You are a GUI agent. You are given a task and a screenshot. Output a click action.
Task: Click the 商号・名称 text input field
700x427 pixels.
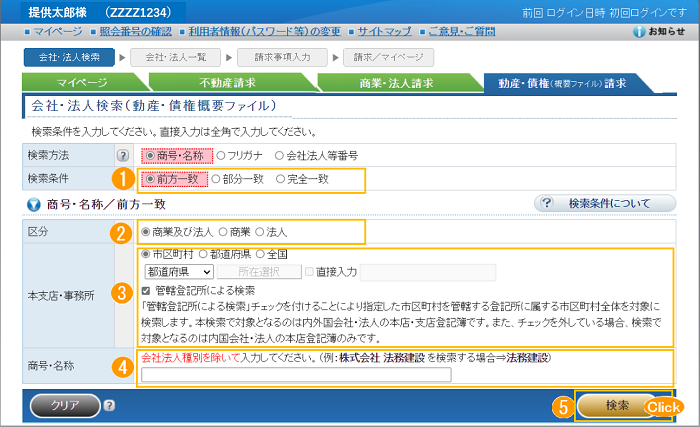click(296, 375)
